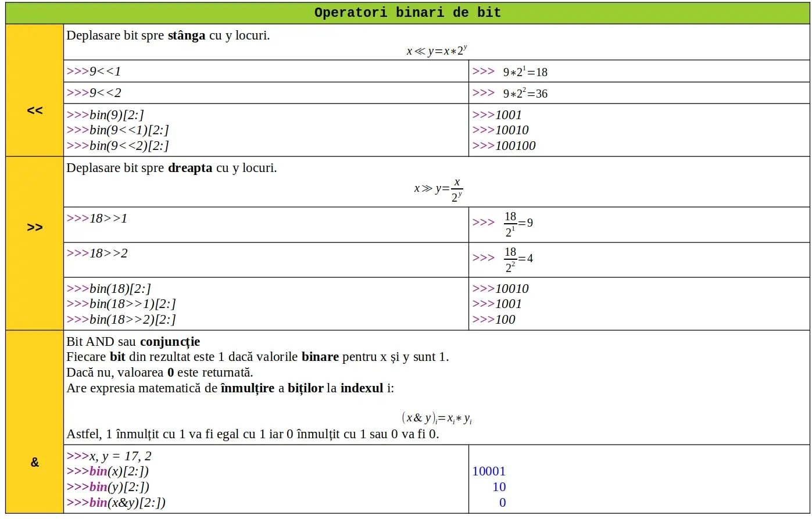Click the sentence starting 'Fiecare bit din rezultat'
Screen dimensions: 812x519
[257, 357]
